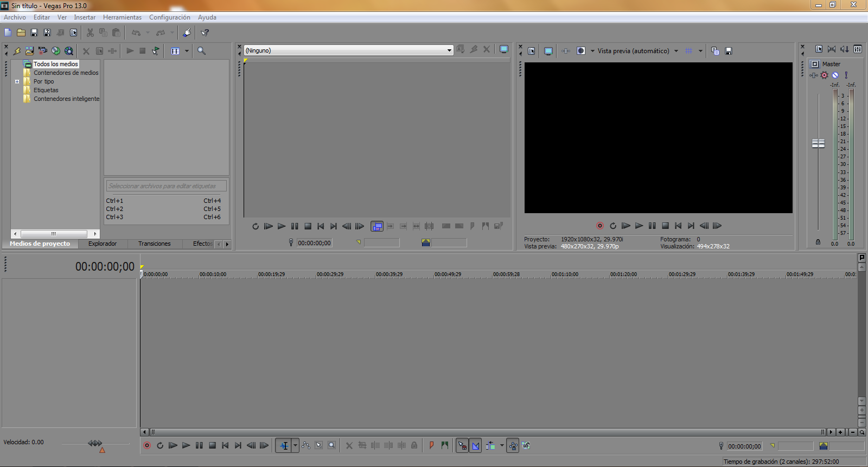868x467 pixels.
Task: Select the Zoom edit tool
Action: (332, 445)
